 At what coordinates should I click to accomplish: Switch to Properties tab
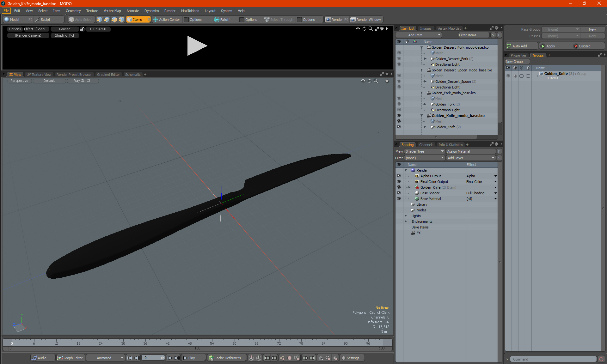click(x=518, y=55)
